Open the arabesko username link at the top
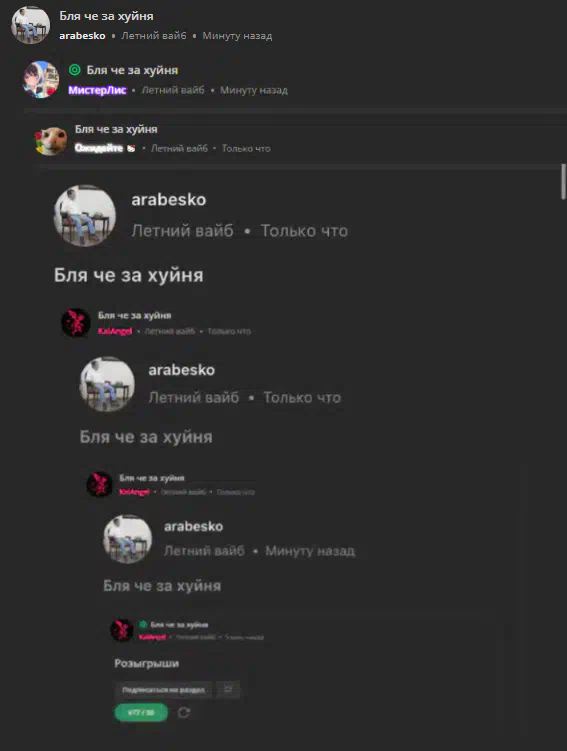Image resolution: width=567 pixels, height=751 pixels. [x=82, y=36]
